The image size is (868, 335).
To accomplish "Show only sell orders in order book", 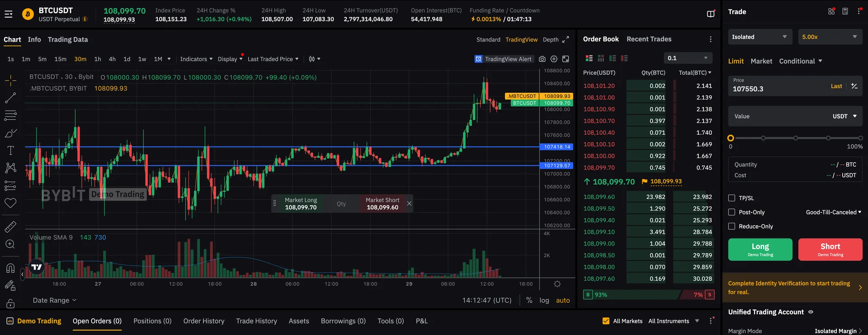I will click(624, 58).
